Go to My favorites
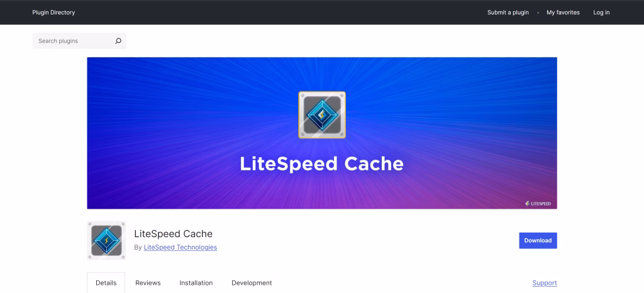The image size is (644, 293). [563, 13]
